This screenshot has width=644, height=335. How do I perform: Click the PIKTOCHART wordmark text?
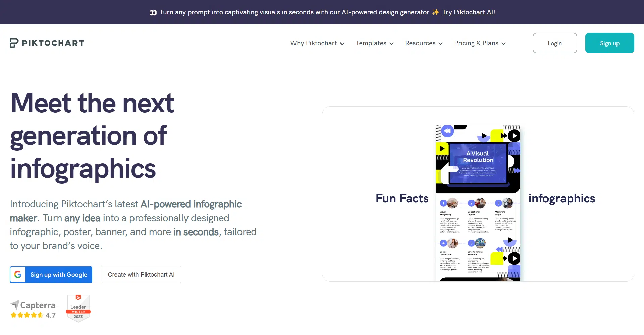coord(53,43)
